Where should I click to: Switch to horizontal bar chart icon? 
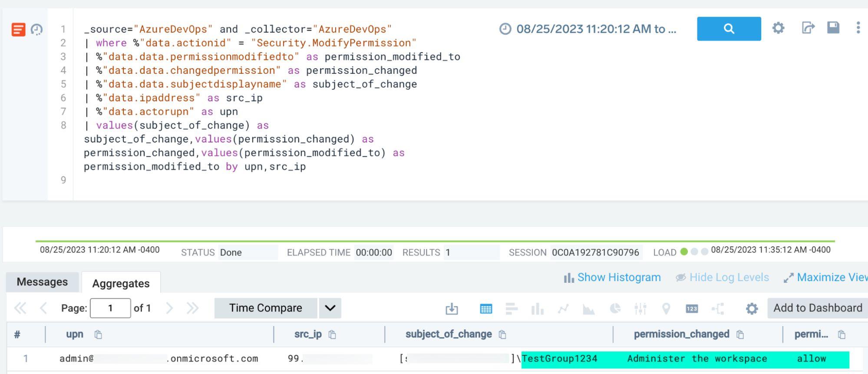click(x=512, y=309)
